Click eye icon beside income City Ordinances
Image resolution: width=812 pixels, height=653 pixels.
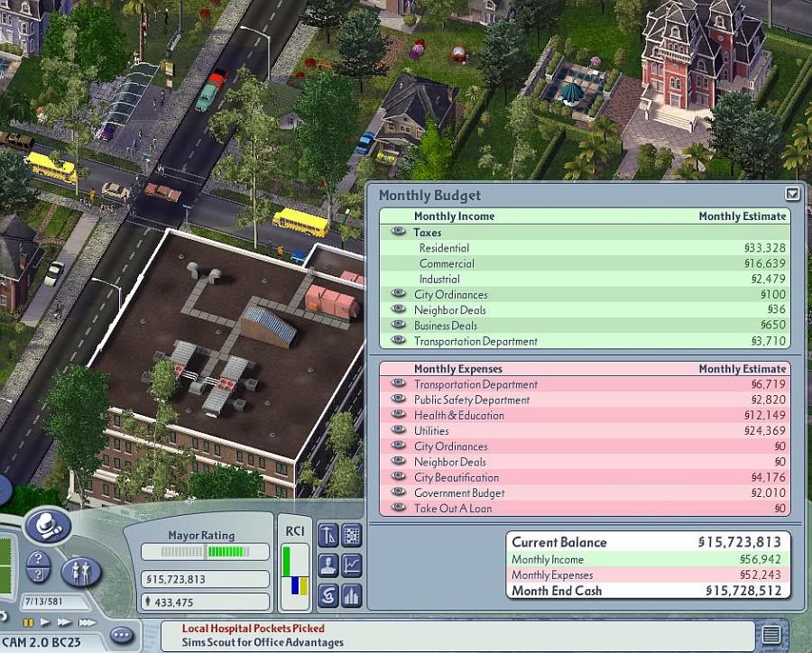(398, 293)
